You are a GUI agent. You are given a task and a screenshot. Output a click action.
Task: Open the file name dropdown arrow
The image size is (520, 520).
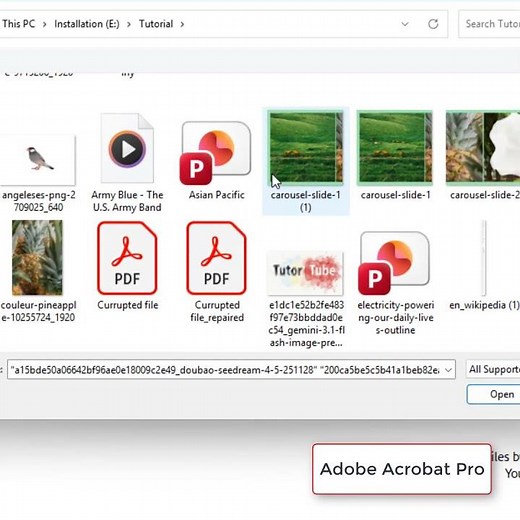449,370
